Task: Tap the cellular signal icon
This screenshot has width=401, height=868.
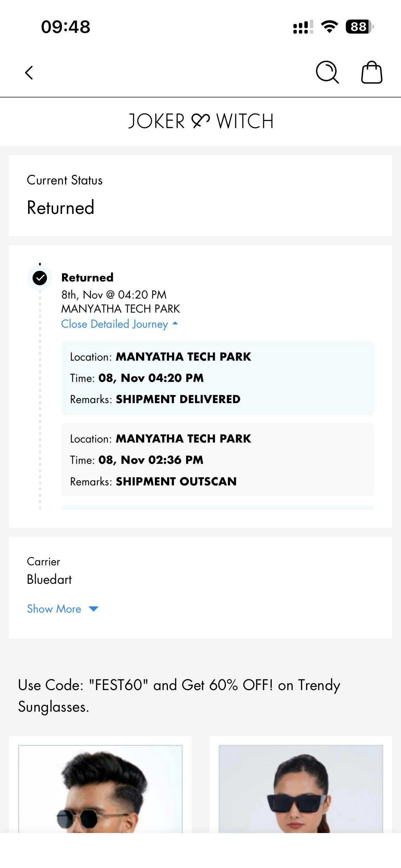Action: (303, 27)
